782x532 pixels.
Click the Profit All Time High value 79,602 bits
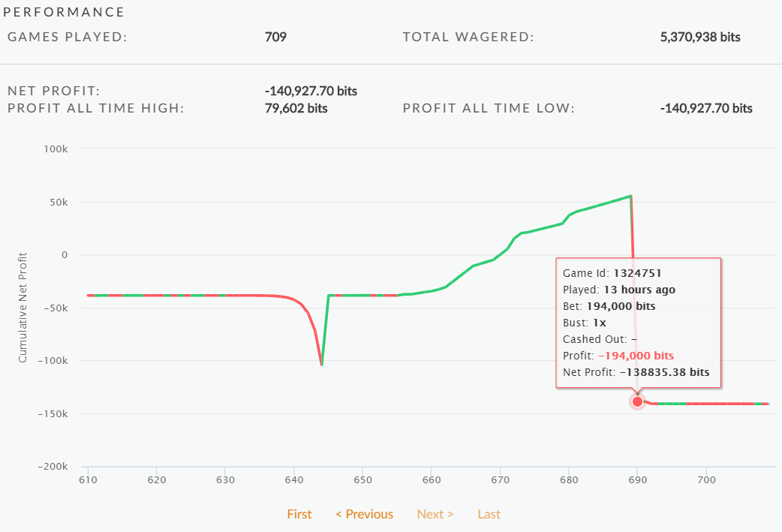click(x=296, y=108)
